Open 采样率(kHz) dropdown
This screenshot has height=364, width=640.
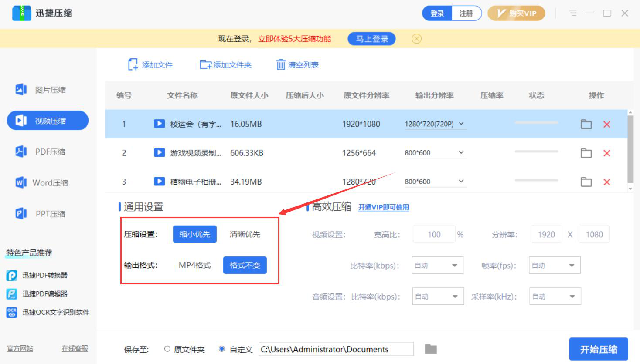tap(555, 297)
